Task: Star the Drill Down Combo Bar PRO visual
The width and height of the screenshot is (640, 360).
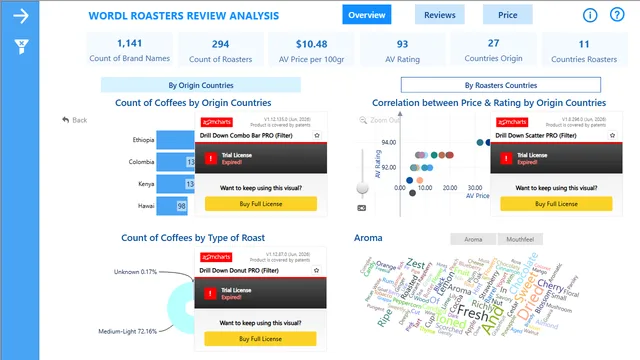Action: coord(317,136)
